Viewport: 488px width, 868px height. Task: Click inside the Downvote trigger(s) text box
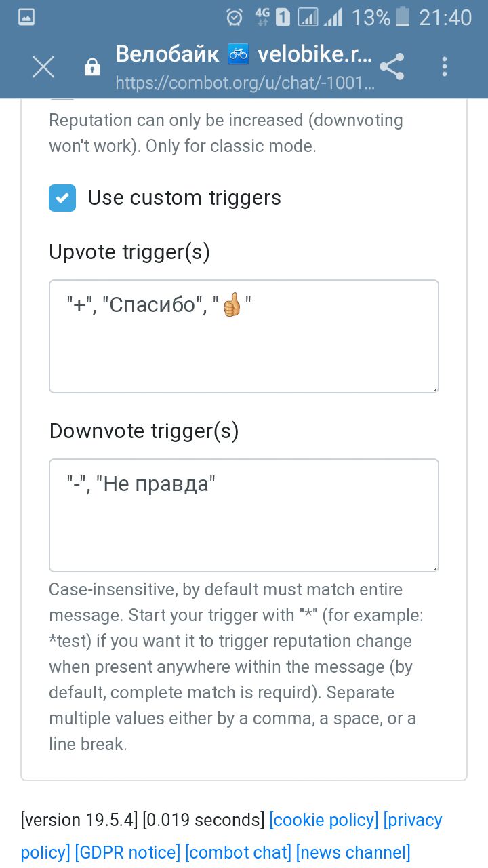244,515
